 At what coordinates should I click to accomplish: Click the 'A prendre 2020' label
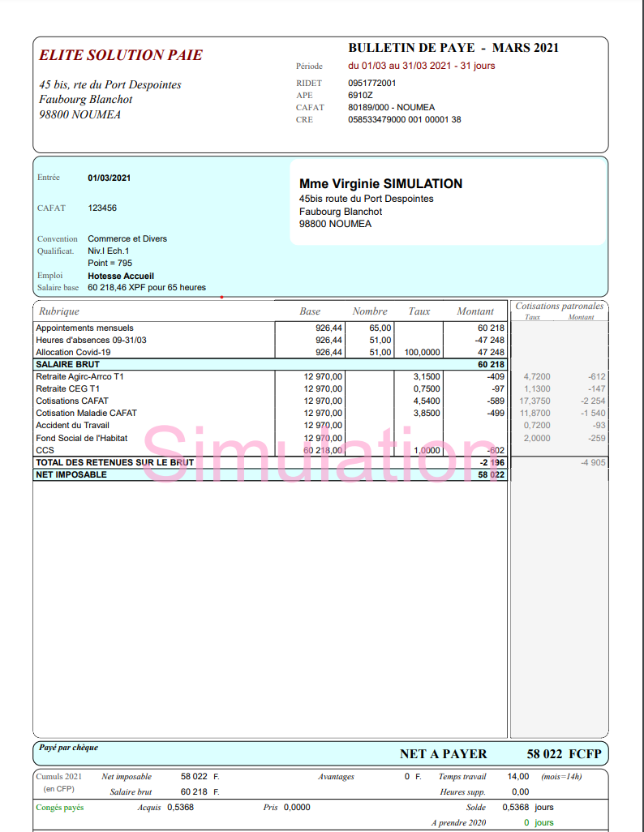[x=458, y=823]
